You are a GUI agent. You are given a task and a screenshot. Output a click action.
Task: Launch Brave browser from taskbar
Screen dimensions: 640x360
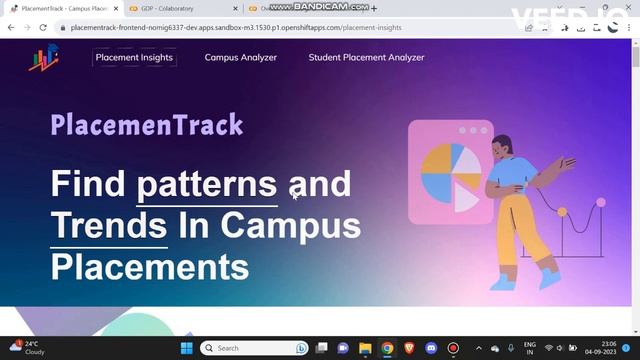[409, 348]
